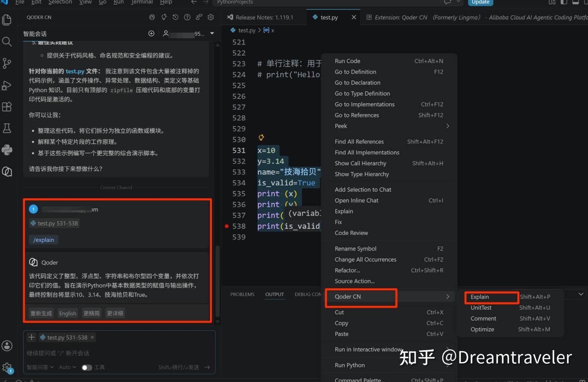Click the lightbulb icon in Qoder CN header
The width and height of the screenshot is (588, 382).
click(164, 17)
